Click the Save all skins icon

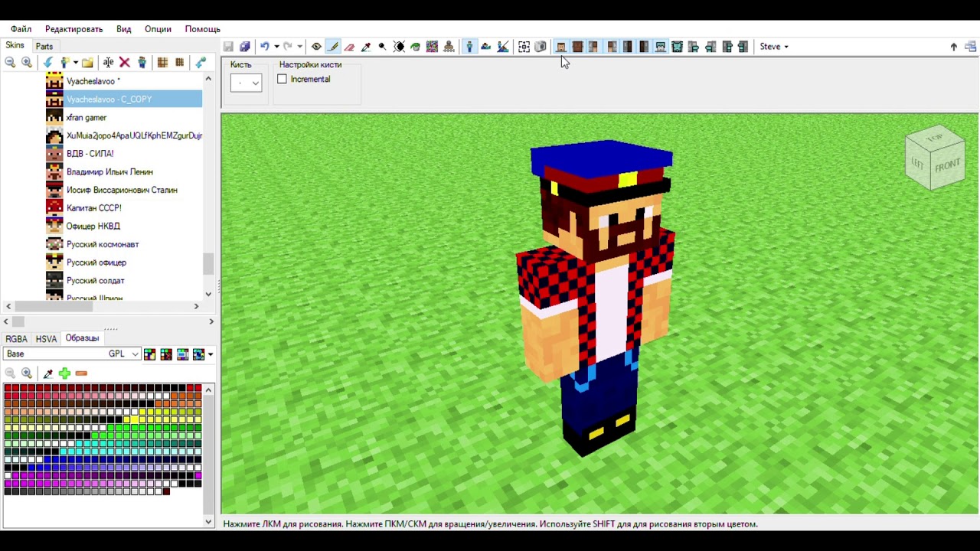point(245,47)
